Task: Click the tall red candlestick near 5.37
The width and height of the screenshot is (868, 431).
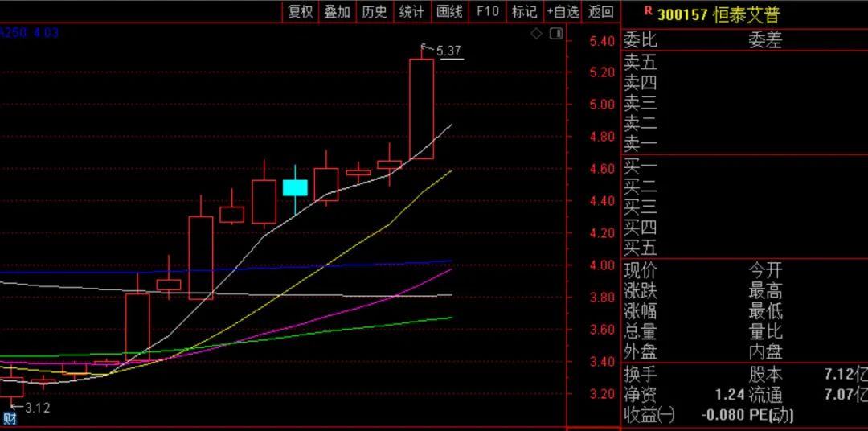Action: coord(421,109)
